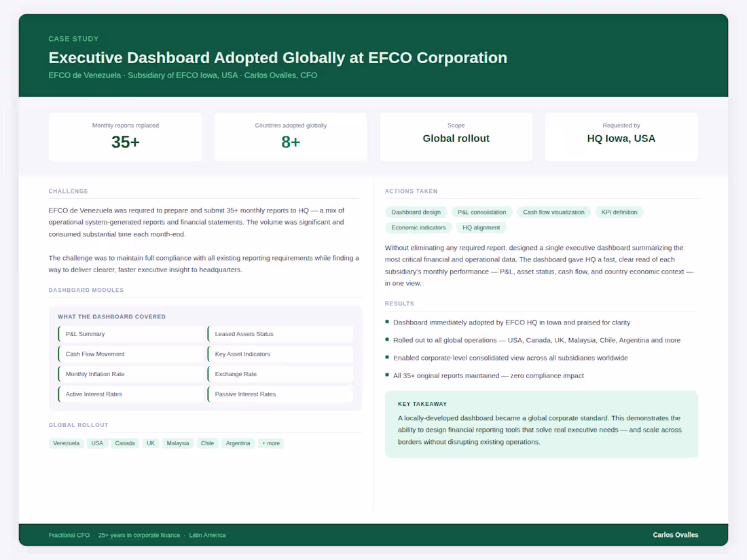Viewport: 747px width, 560px height.
Task: Expand the '+ more' countries chip
Action: coord(270,443)
